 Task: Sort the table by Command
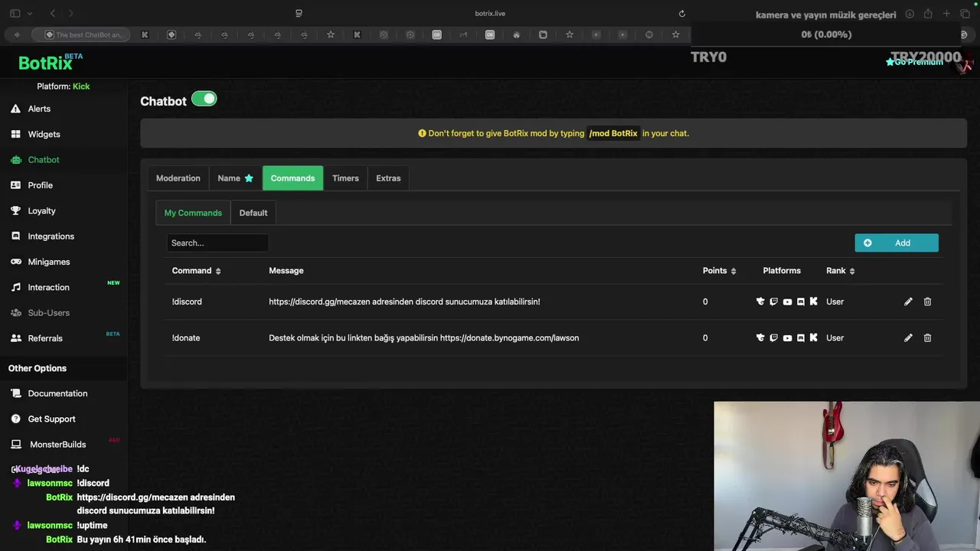point(196,271)
